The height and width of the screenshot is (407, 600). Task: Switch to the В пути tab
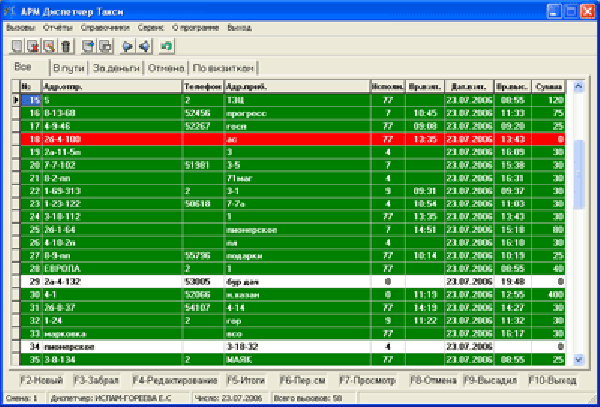[x=68, y=68]
